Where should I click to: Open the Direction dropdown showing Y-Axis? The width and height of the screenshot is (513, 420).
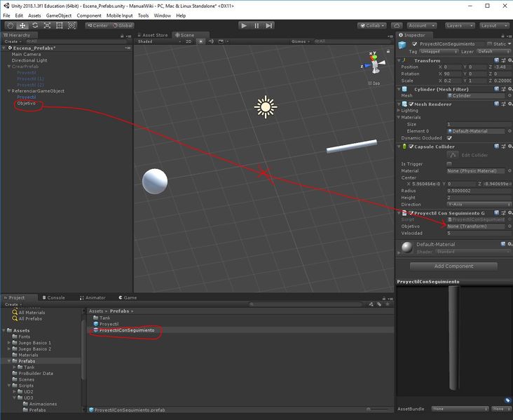[x=479, y=204]
